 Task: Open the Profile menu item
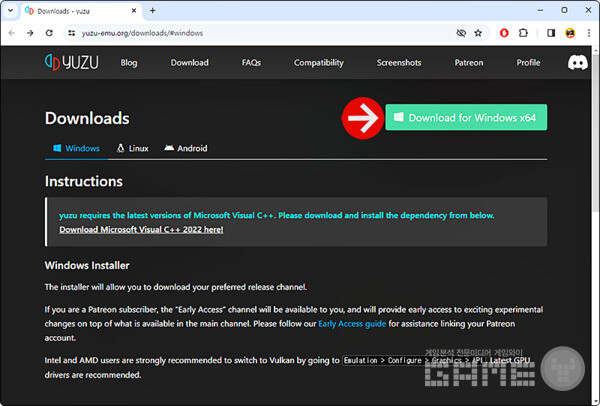[x=528, y=63]
